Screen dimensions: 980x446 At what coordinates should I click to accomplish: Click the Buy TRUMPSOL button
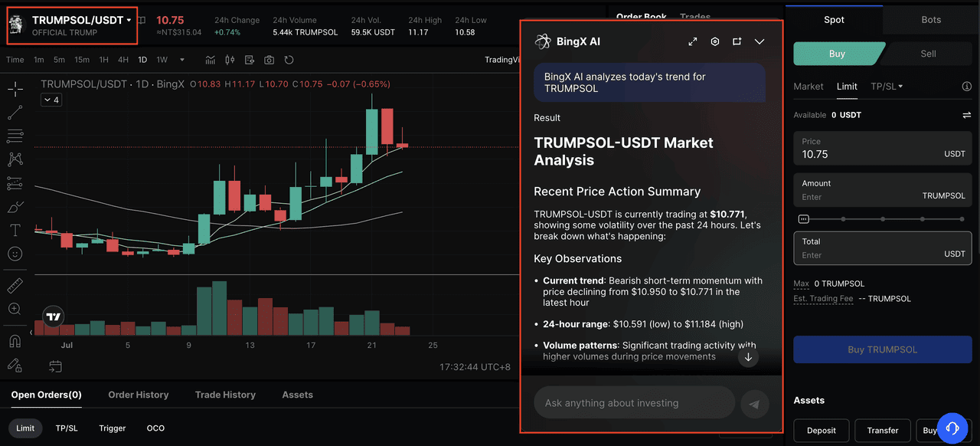click(x=882, y=349)
